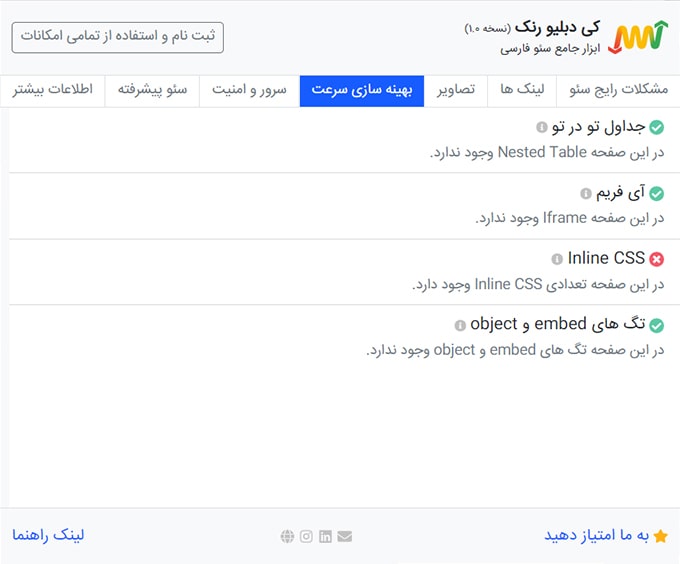Open the تصاویر tab
This screenshot has height=564, width=680.
(x=456, y=91)
